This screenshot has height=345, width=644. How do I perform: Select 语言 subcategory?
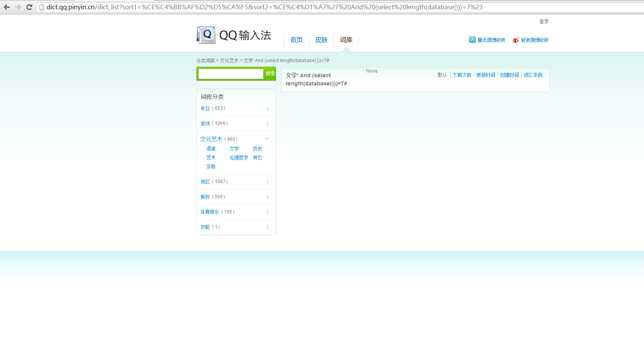point(211,149)
